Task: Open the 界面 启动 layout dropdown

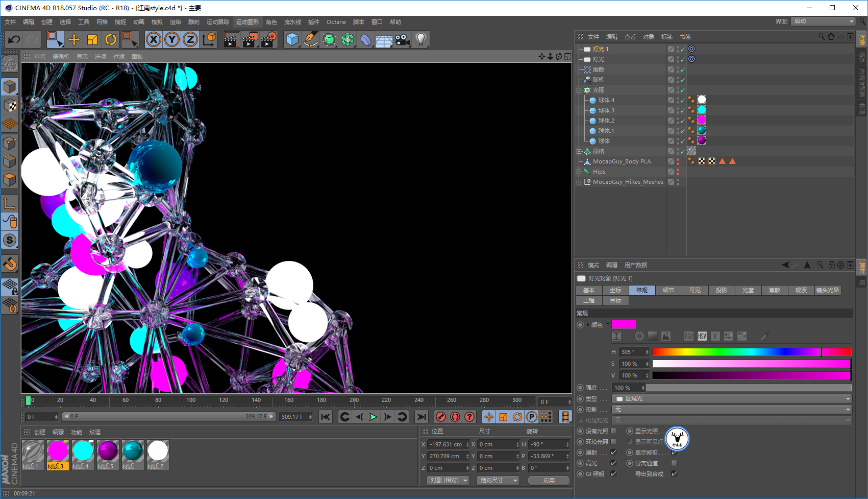Action: (823, 21)
